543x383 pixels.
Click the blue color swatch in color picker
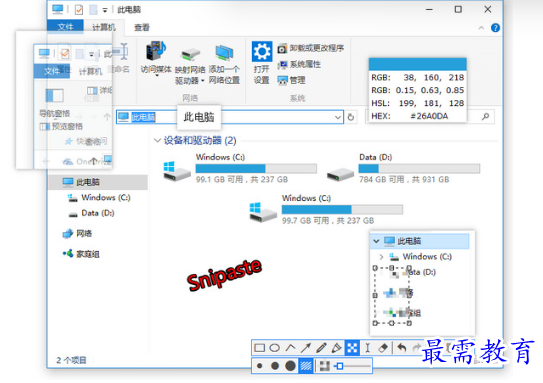(418, 64)
